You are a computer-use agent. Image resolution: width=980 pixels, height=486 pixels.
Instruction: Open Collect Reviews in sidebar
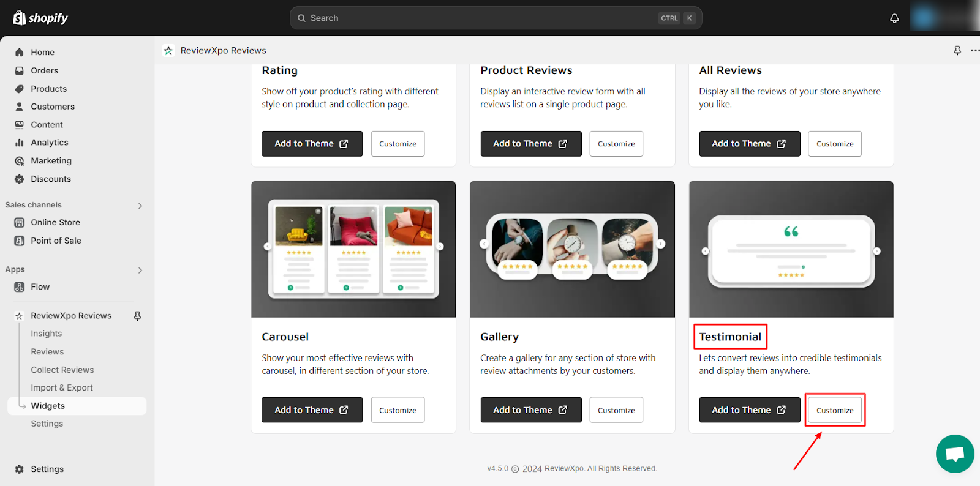pos(62,370)
